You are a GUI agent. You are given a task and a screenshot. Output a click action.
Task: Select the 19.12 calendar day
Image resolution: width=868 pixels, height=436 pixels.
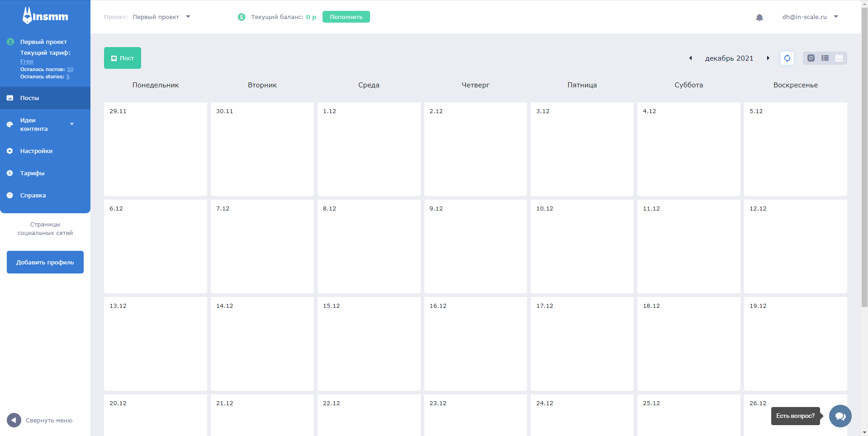point(796,344)
